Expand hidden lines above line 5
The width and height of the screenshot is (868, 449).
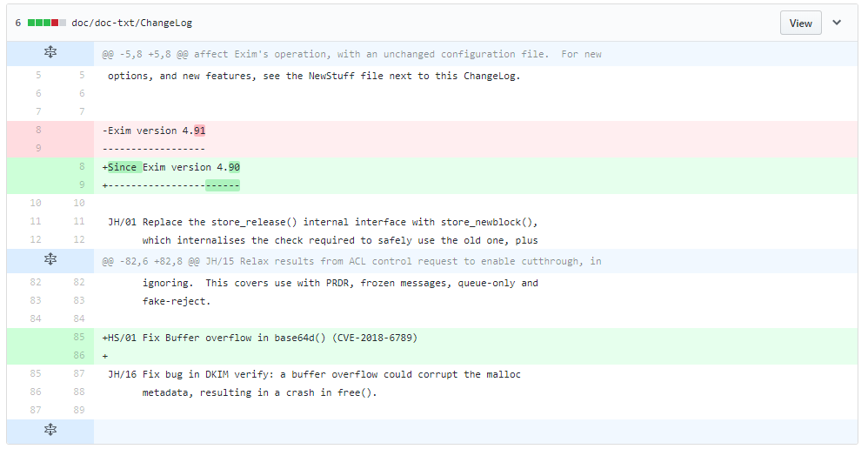tap(50, 54)
